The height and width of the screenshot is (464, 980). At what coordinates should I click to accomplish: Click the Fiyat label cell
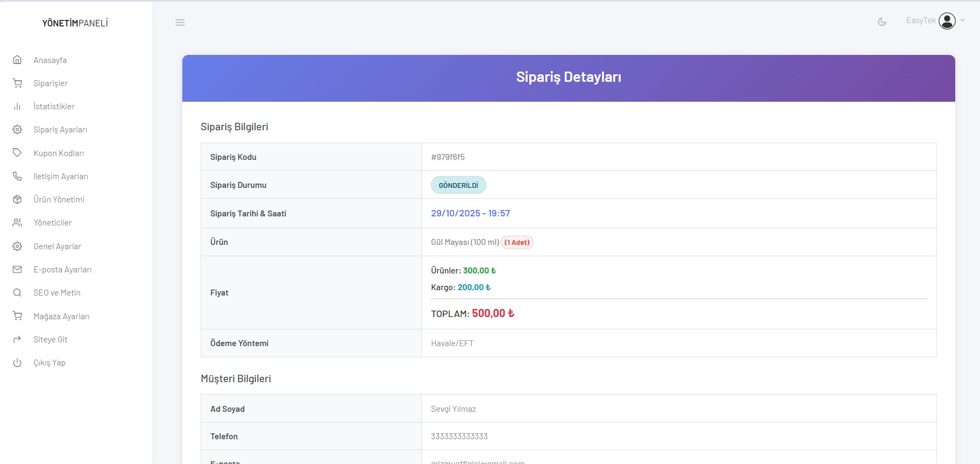(311, 293)
